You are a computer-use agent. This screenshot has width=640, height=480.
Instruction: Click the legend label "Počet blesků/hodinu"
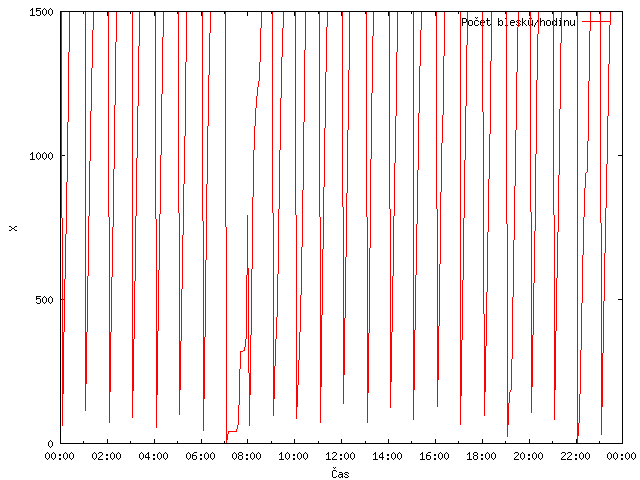tap(518, 22)
